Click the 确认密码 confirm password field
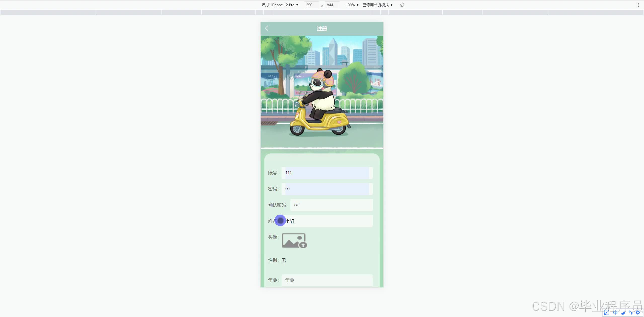Image resolution: width=644 pixels, height=317 pixels. pos(331,205)
